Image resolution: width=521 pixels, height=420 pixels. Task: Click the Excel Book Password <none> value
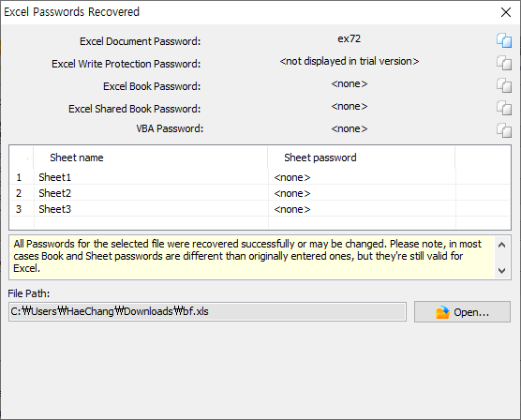350,83
